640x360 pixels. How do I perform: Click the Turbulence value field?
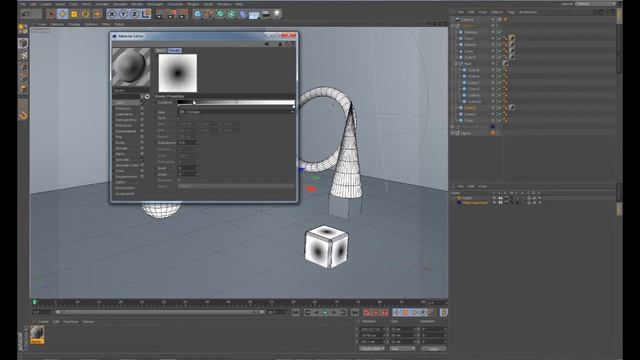click(188, 143)
